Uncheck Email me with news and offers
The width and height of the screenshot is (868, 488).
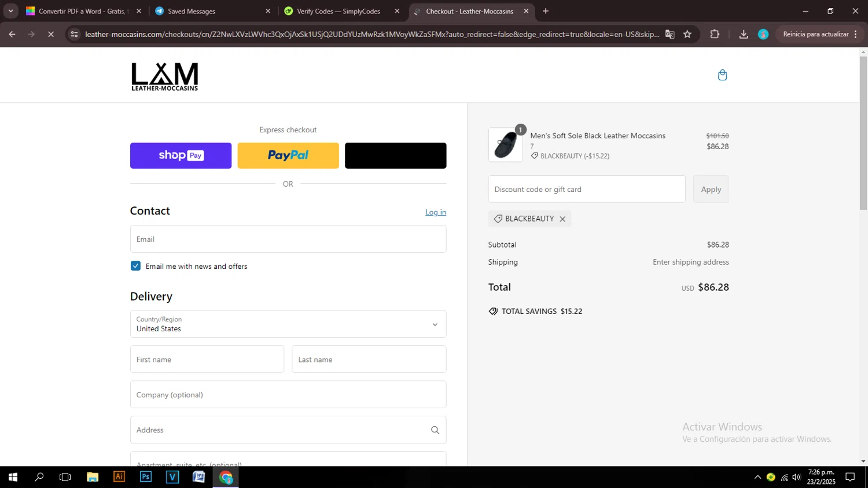pos(135,266)
